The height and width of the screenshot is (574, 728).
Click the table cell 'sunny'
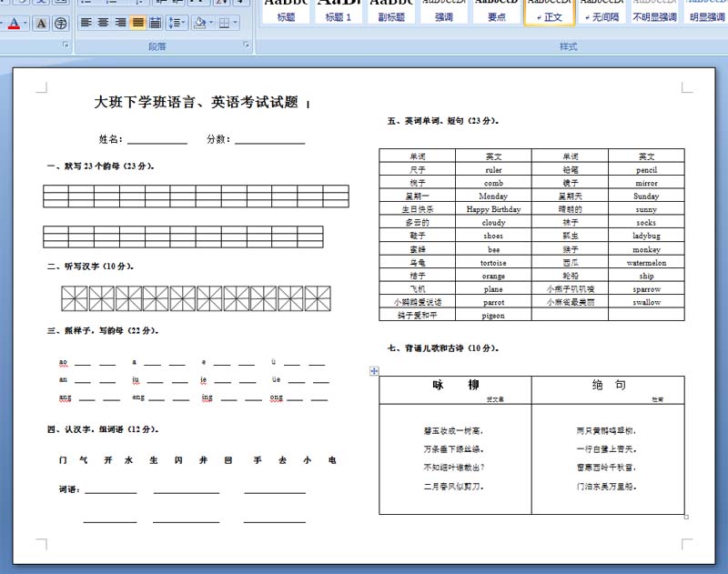point(646,209)
